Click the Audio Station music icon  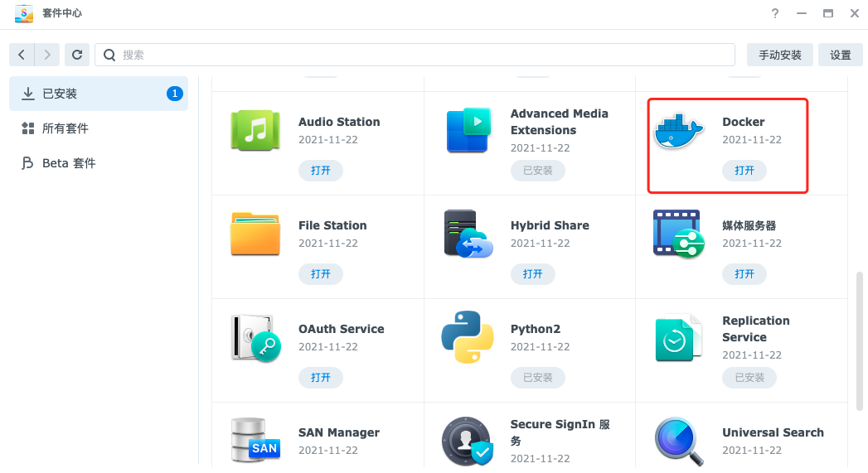[256, 130]
